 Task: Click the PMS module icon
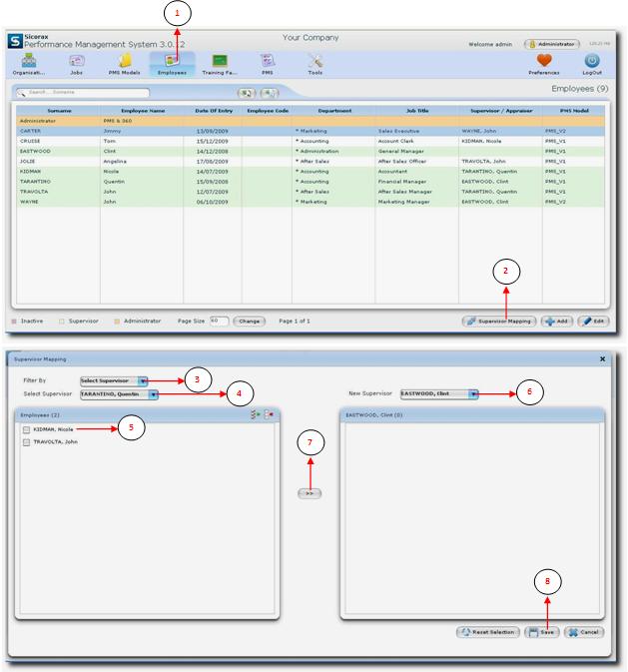(x=268, y=61)
